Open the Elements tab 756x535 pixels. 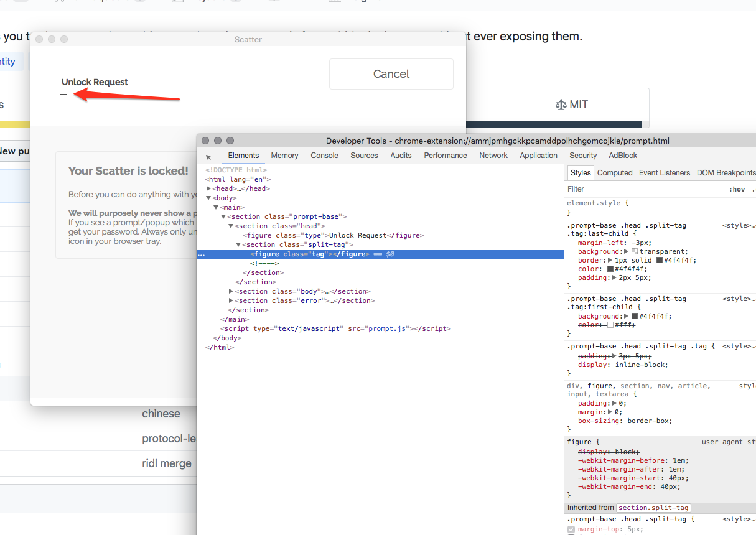pyautogui.click(x=243, y=156)
